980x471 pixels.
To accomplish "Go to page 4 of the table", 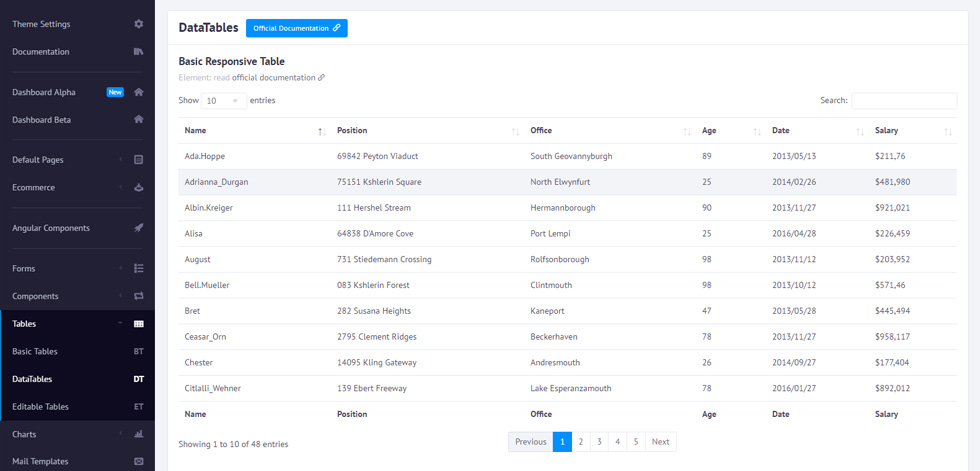I will [617, 442].
